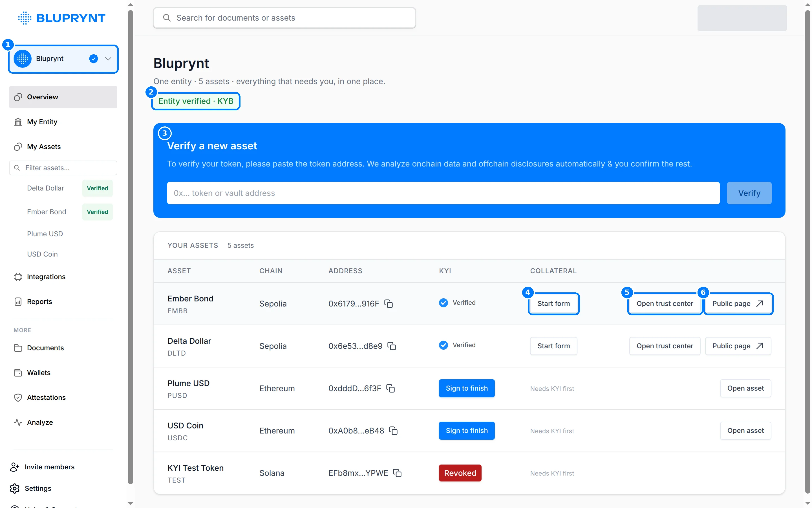The image size is (812, 508).
Task: Copy the KYI Test Token address
Action: (x=397, y=473)
